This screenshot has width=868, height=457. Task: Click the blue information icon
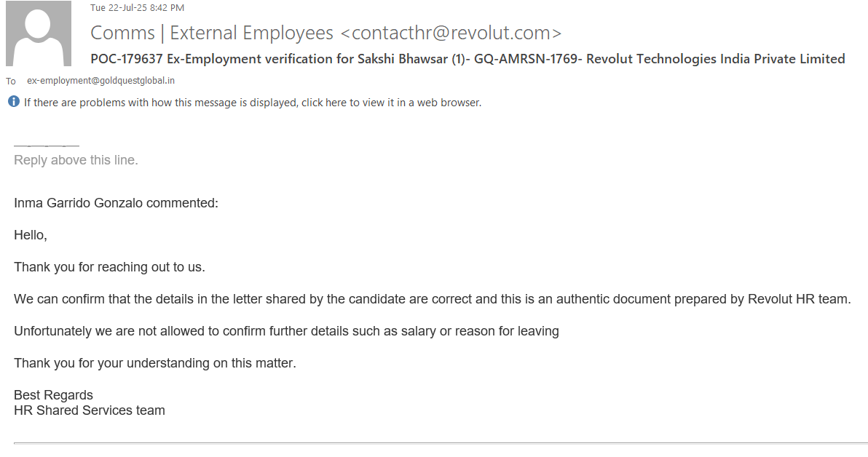click(13, 102)
